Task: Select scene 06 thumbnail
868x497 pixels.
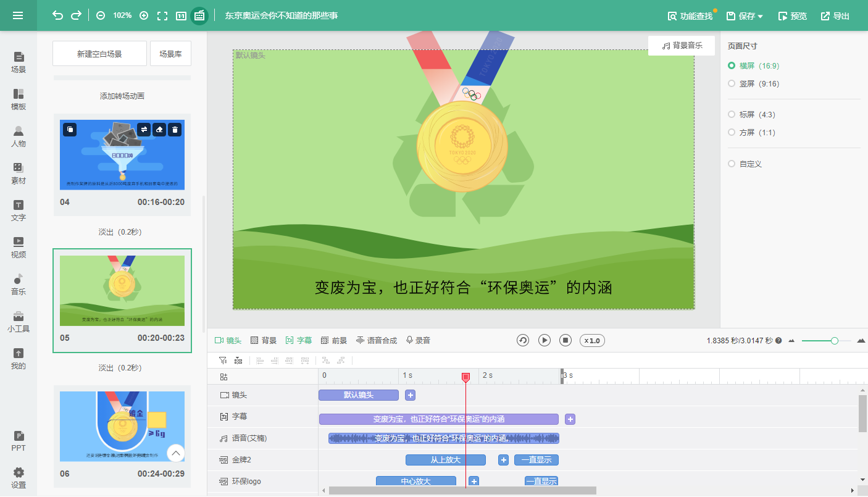Action: (122, 427)
